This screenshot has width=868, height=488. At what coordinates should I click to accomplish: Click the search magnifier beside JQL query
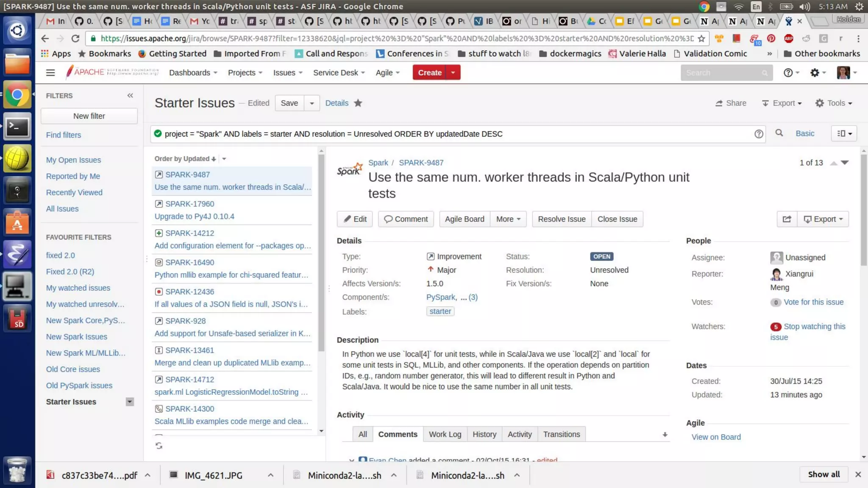click(x=779, y=133)
